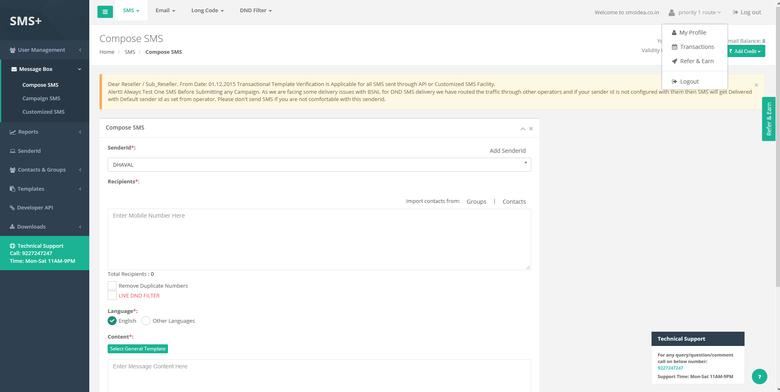
Task: Go to Home in the breadcrumb
Action: pyautogui.click(x=106, y=52)
